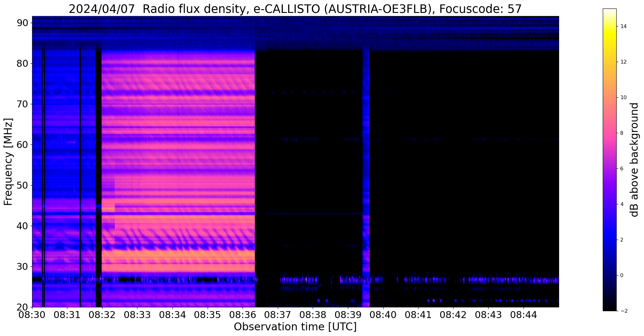Click the 'Frequency [MHz]' y-axis label

click(8, 162)
